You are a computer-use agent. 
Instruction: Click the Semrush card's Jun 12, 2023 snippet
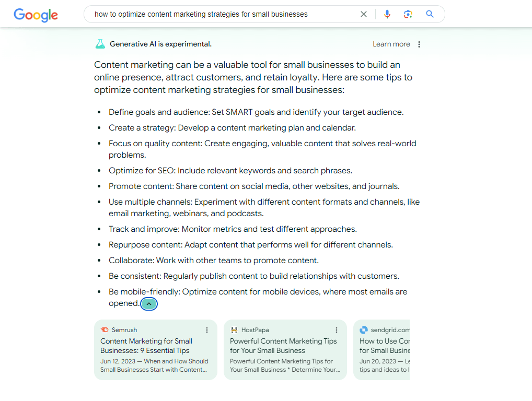pyautogui.click(x=154, y=365)
